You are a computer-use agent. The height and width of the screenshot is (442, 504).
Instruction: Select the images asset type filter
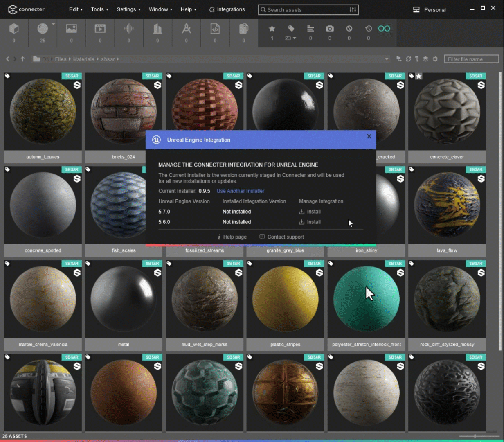point(72,28)
